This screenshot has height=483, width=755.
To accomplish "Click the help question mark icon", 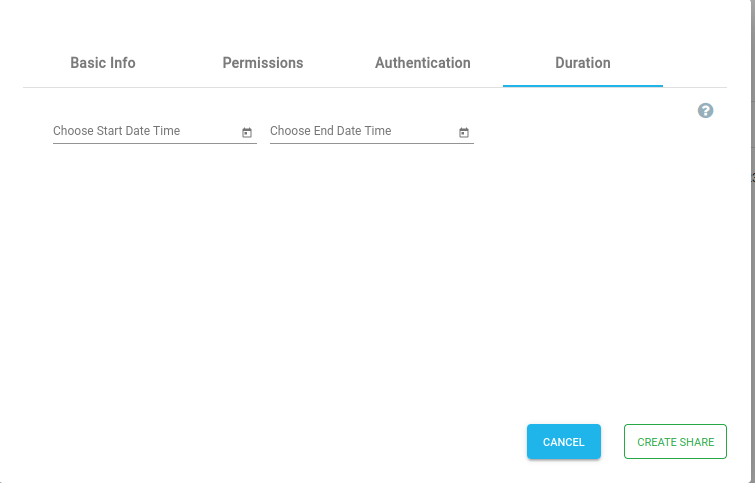I will [x=705, y=111].
